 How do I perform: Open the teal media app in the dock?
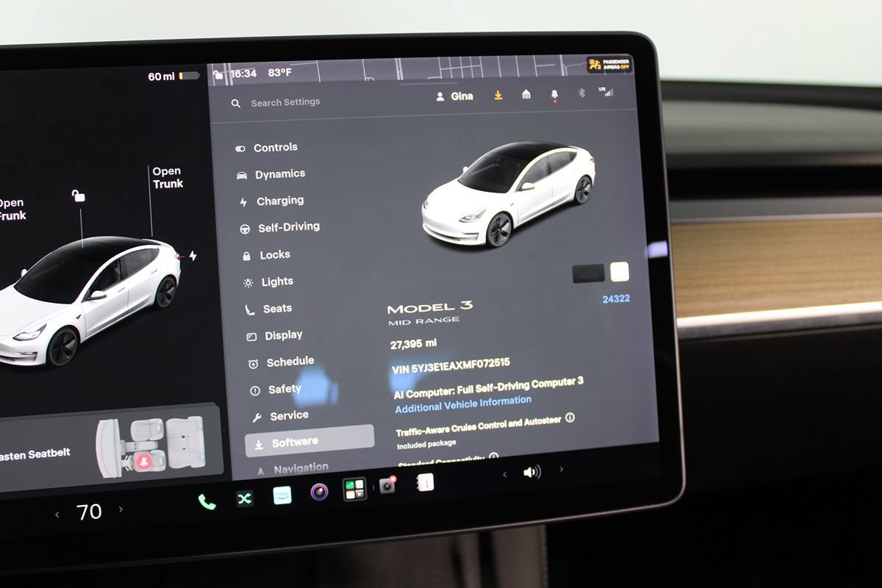coord(282,495)
